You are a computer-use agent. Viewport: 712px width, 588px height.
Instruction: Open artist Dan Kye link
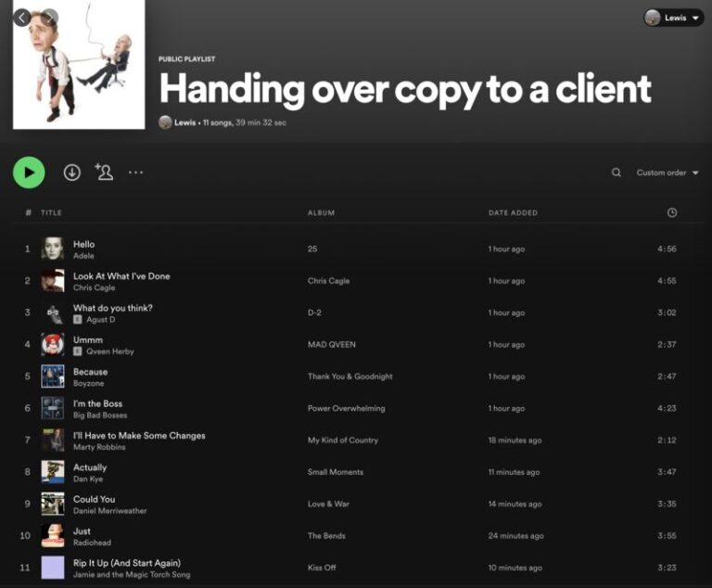88,479
